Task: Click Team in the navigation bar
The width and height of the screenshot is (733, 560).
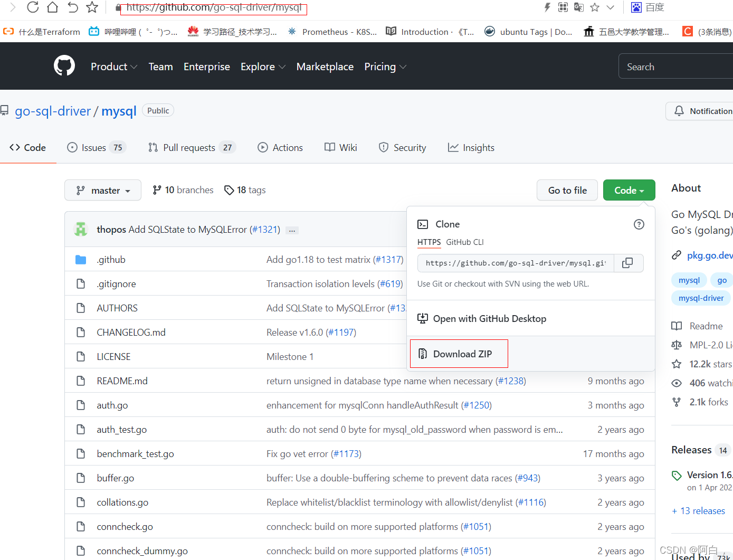Action: click(x=160, y=67)
